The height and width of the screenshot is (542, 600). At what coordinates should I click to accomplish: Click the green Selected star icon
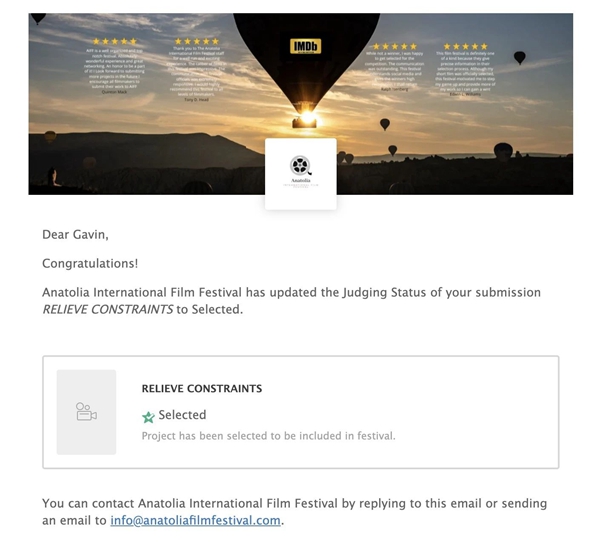[x=149, y=416]
